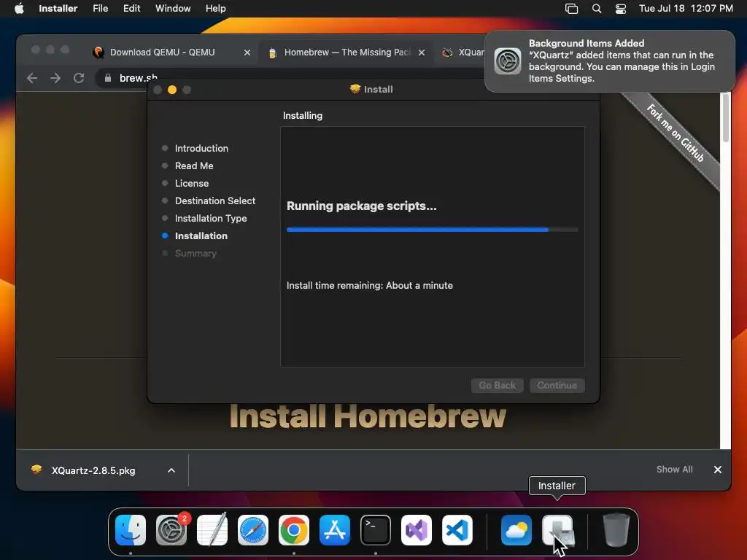
Task: Select Installation Type step in sidebar
Action: coord(211,219)
